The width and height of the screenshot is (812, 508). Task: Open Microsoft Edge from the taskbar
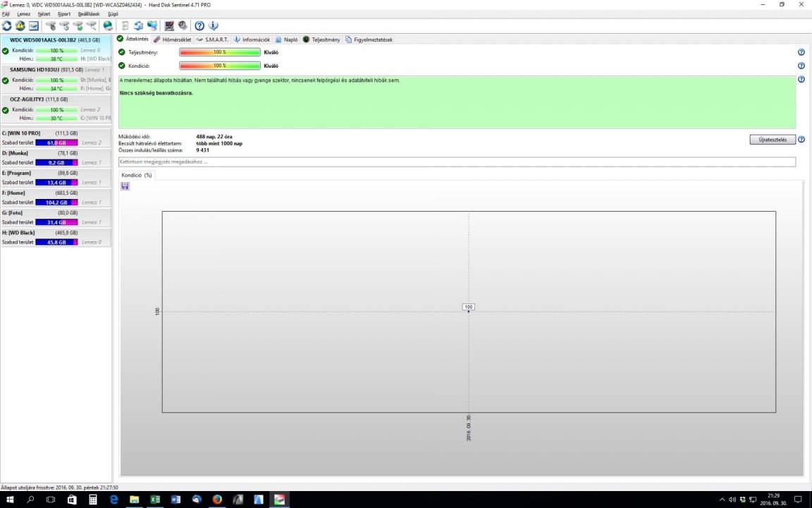[113, 500]
